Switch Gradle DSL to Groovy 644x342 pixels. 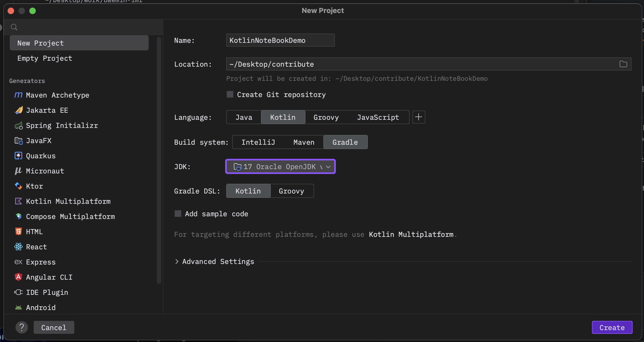291,191
